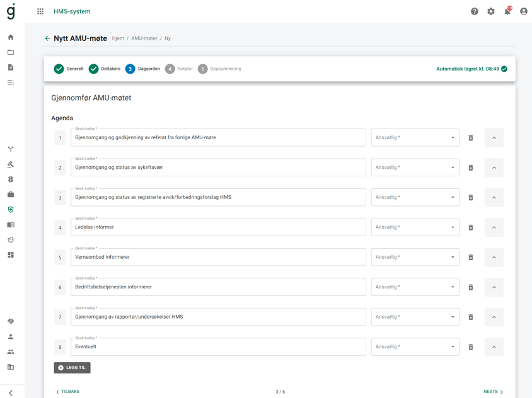Open Ansvarlig dropdown for agenda item 7

point(415,317)
